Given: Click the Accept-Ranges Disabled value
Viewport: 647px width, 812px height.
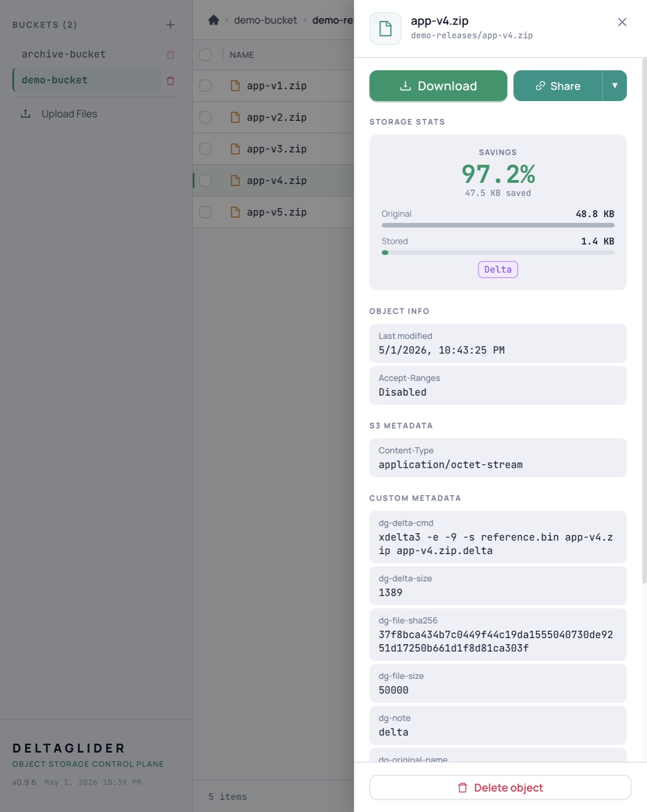Looking at the screenshot, I should coord(403,392).
